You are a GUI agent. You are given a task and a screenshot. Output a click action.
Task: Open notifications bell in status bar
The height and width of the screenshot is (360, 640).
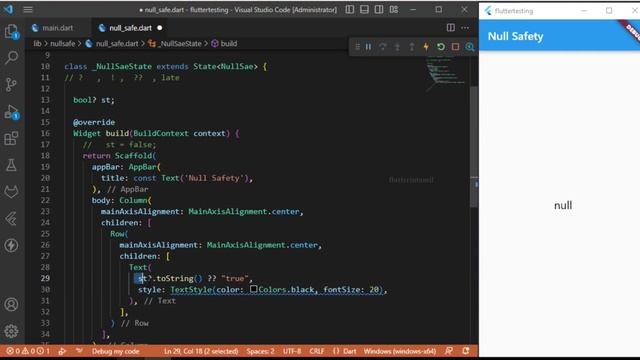tap(466, 351)
